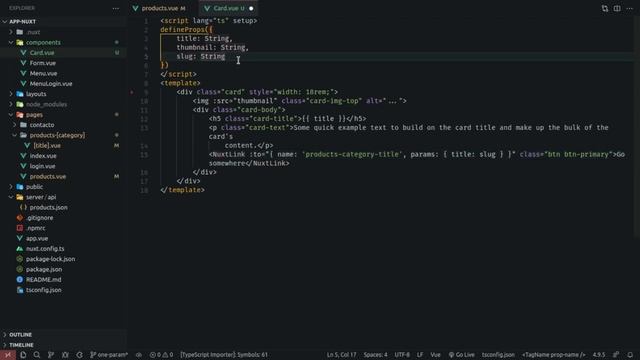Open the Extensions icon in status bar
This screenshot has height=360, width=640.
click(x=80, y=355)
